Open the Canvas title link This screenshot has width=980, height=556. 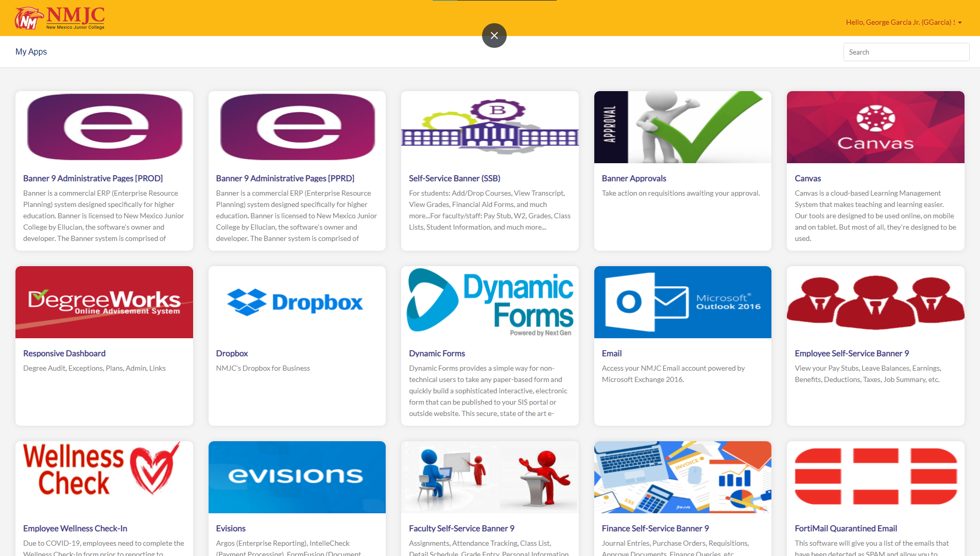pyautogui.click(x=807, y=178)
